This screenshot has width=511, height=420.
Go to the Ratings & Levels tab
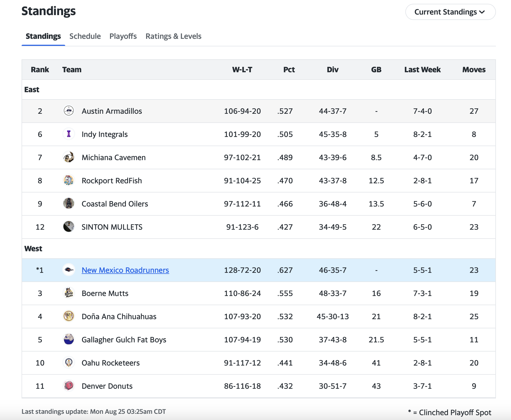173,36
